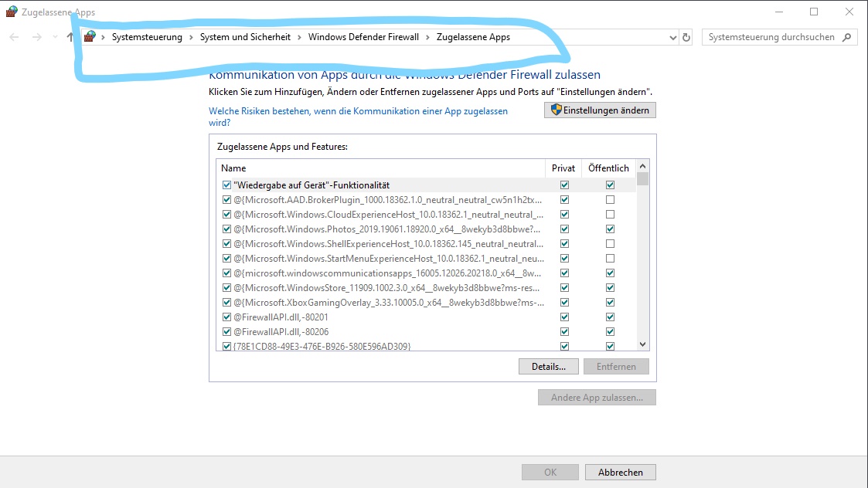Open link about risks of allowing apps
Viewport: 868px width, 488px height.
358,117
